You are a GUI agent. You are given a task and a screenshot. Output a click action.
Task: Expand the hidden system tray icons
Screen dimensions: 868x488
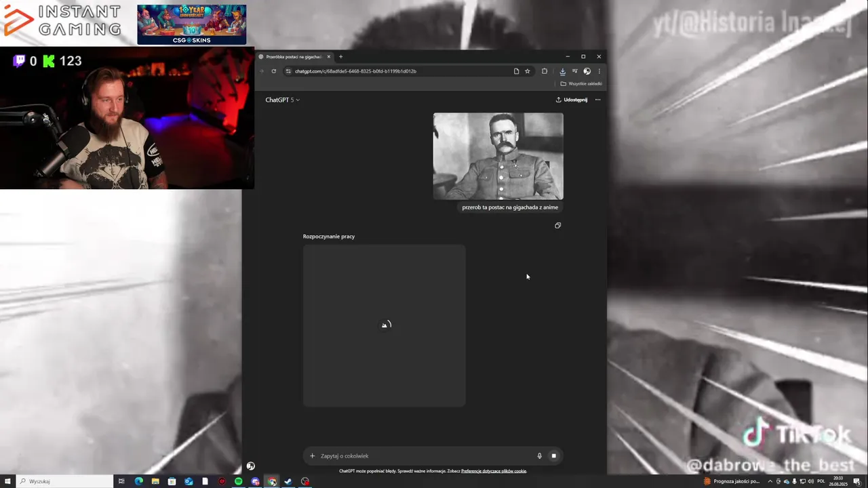pos(769,481)
